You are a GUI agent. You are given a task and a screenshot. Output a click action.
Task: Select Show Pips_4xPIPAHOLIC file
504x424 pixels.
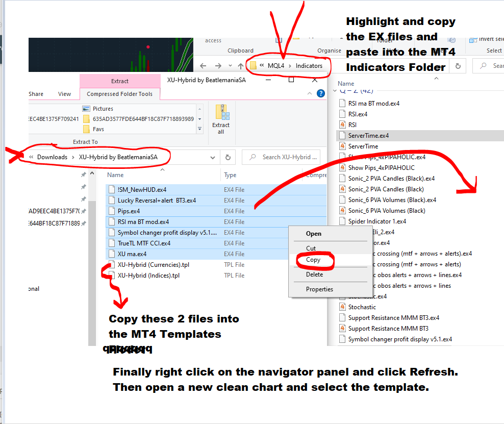pos(381,168)
